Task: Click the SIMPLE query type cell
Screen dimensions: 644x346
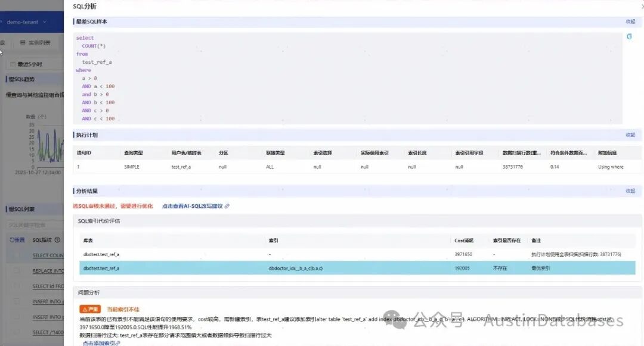Action: click(132, 167)
